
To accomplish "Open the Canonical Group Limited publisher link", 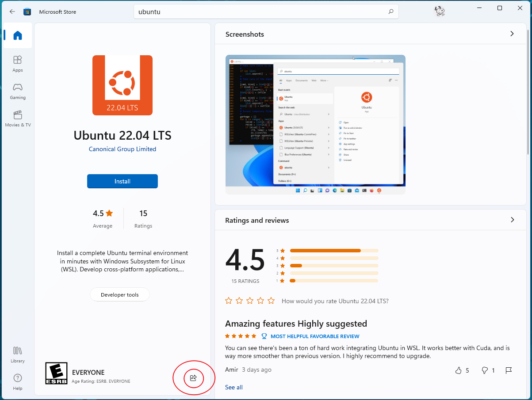I will (122, 149).
